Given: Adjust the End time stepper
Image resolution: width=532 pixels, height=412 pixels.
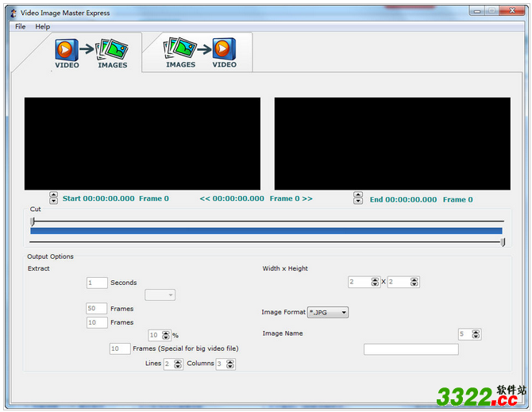Looking at the screenshot, I should pos(358,198).
